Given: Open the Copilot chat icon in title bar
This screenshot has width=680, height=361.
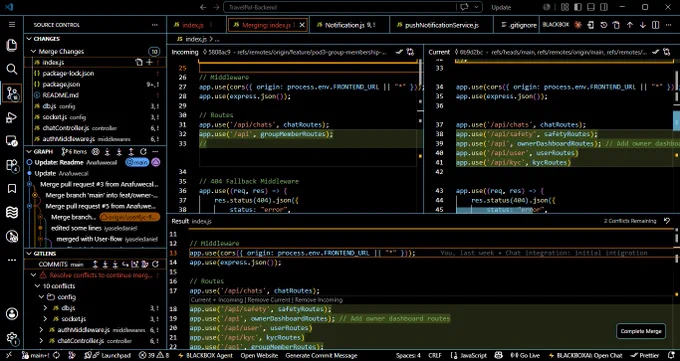Looking at the screenshot, I should (464, 7).
